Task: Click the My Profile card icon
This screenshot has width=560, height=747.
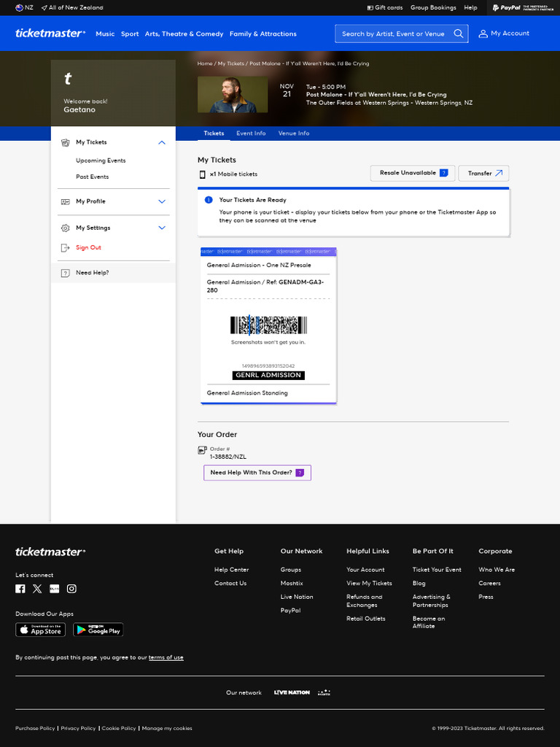Action: click(65, 201)
